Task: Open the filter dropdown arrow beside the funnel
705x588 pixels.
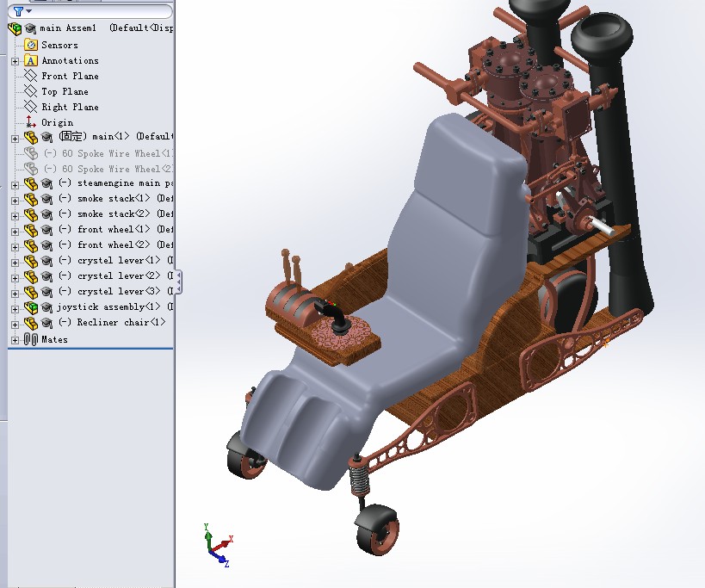Action: pos(29,11)
